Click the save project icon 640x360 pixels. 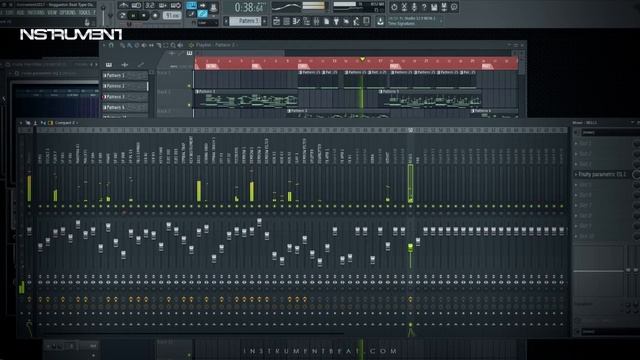pyautogui.click(x=434, y=7)
